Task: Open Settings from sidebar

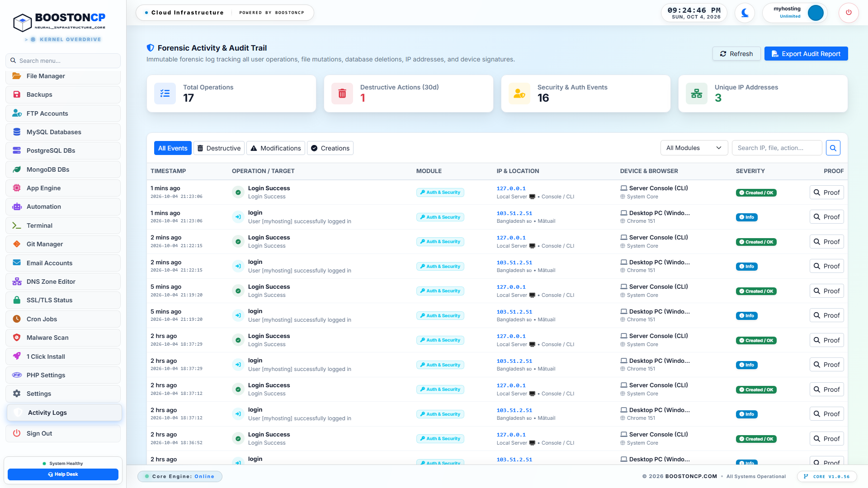Action: coord(63,394)
